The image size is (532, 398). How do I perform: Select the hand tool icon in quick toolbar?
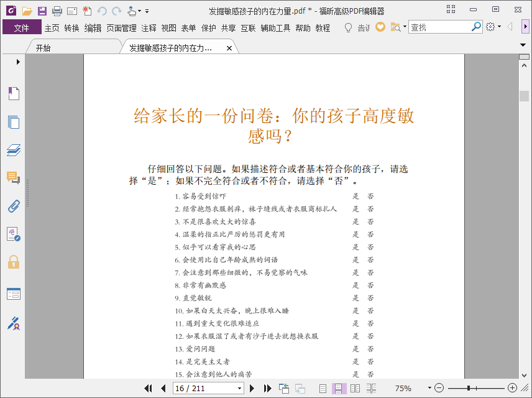click(x=132, y=11)
